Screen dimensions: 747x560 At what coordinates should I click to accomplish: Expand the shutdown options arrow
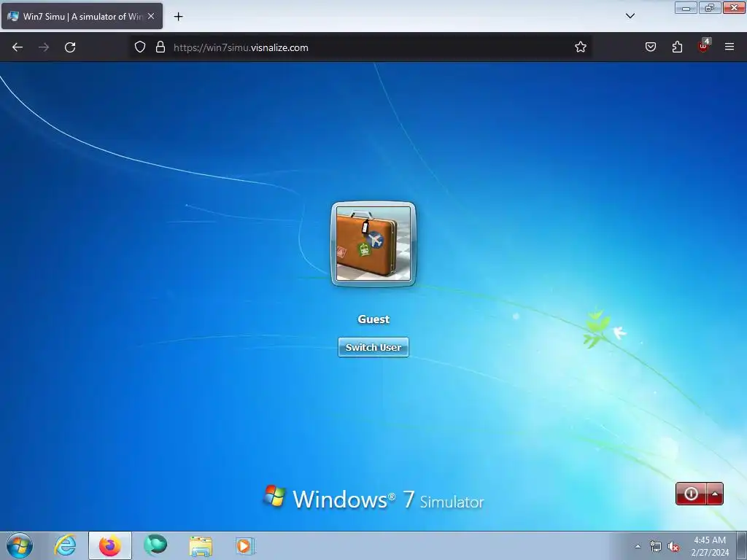pyautogui.click(x=715, y=494)
